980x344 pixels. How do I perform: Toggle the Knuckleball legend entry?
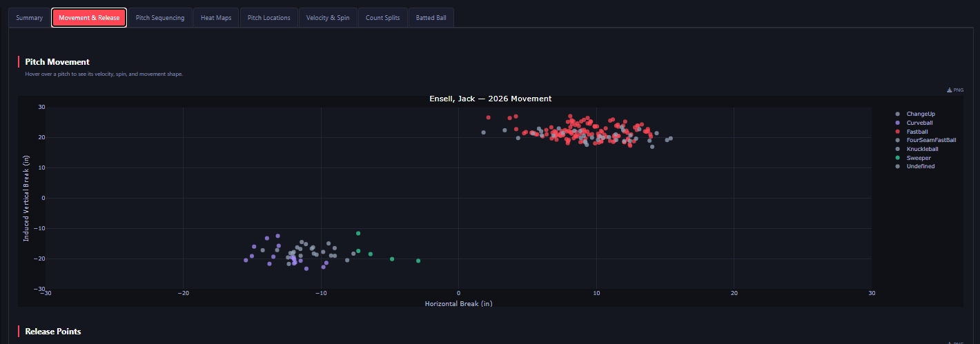917,149
